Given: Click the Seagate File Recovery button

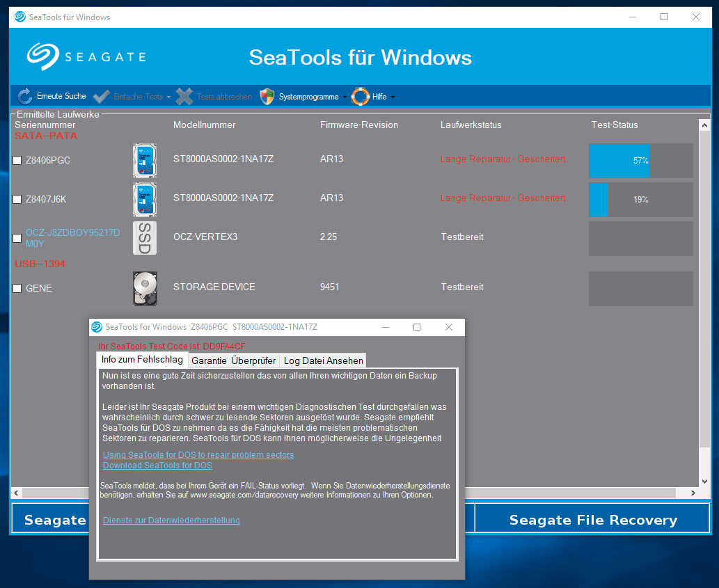Looking at the screenshot, I should pyautogui.click(x=593, y=520).
